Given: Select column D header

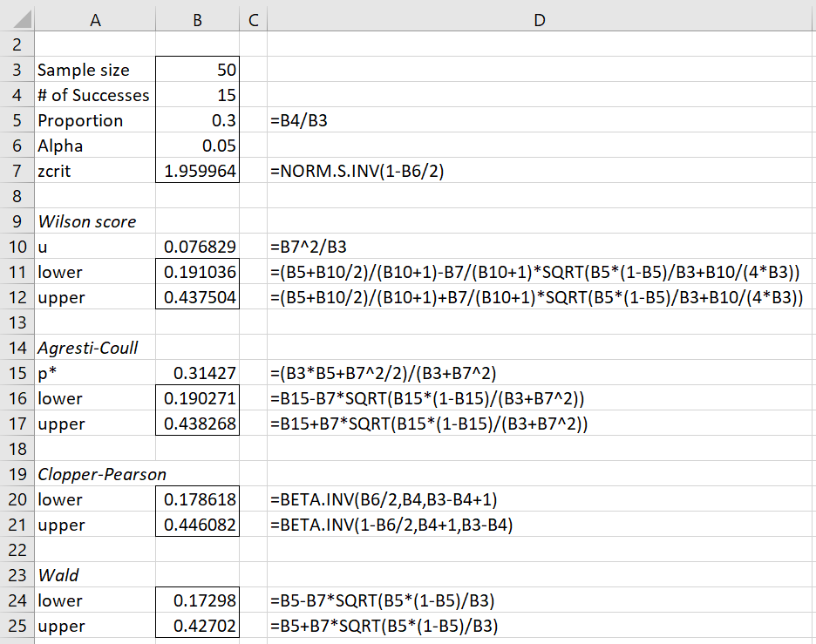Looking at the screenshot, I should (x=540, y=19).
